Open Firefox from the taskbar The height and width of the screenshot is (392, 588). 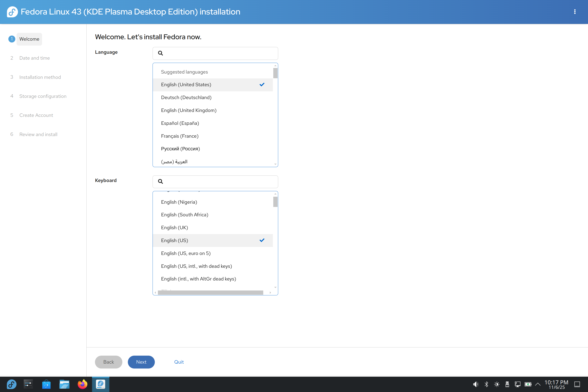tap(82, 384)
